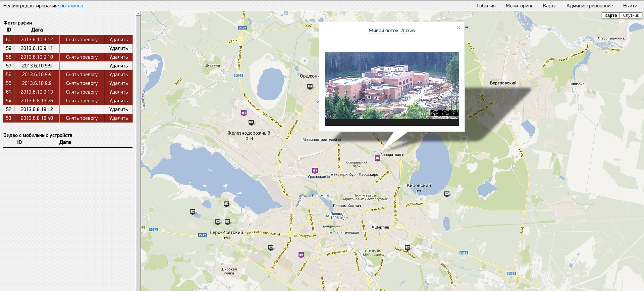The height and width of the screenshot is (291, 644).
Task: Select date cell 2013.6.8 18:12
Action: pos(37,109)
